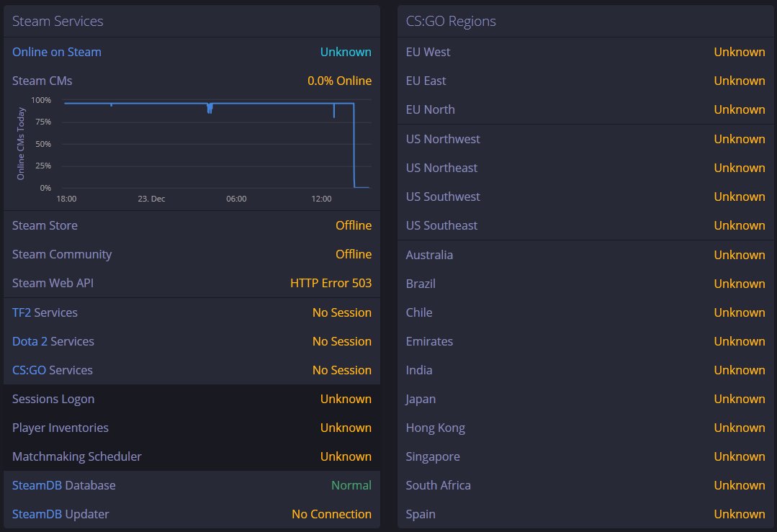Select the South Africa region row

pos(438,485)
